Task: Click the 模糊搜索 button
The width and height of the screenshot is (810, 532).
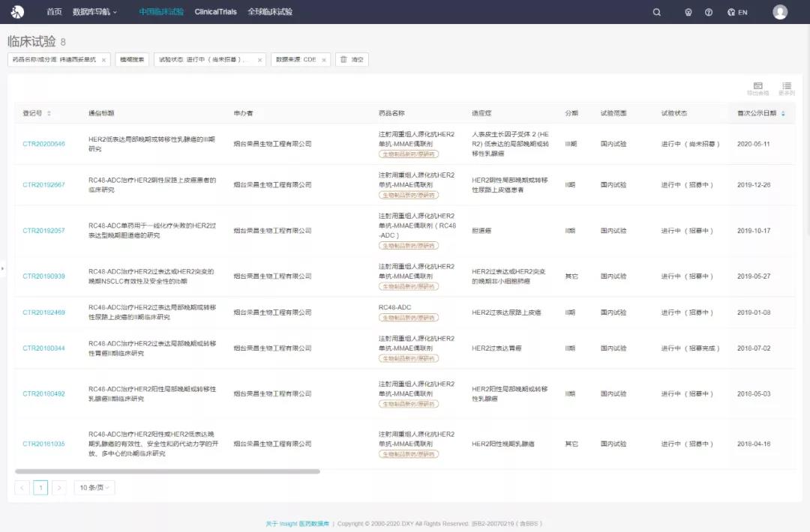Action: click(x=132, y=60)
